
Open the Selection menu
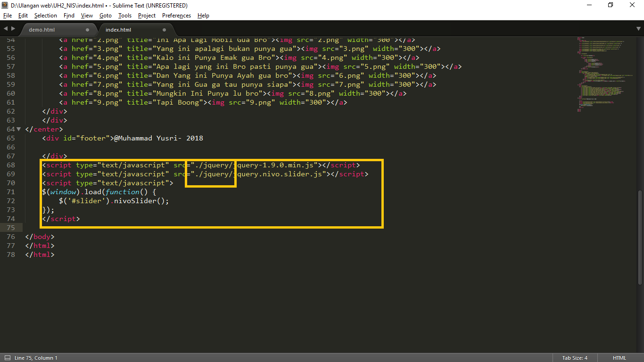46,16
